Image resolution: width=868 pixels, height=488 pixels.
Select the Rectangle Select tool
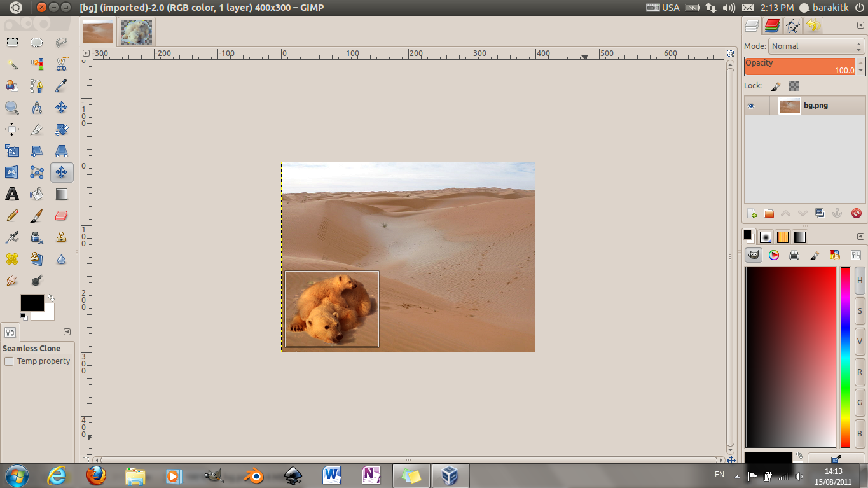[12, 43]
